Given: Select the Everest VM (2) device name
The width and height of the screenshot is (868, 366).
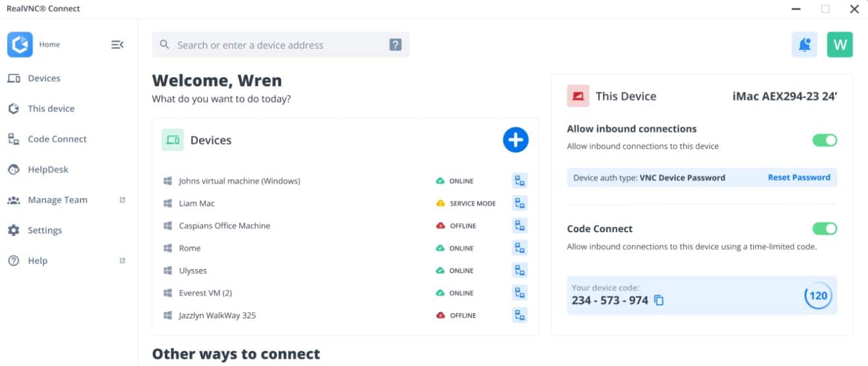Looking at the screenshot, I should click(x=206, y=293).
